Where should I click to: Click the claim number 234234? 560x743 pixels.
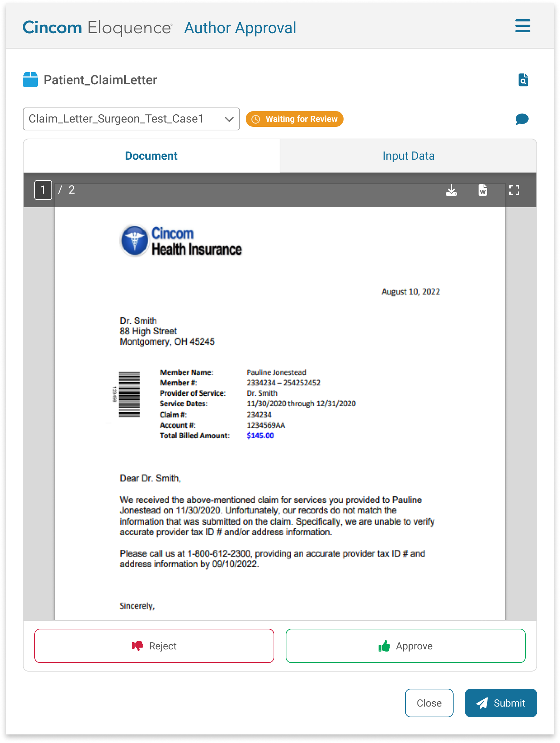[259, 415]
